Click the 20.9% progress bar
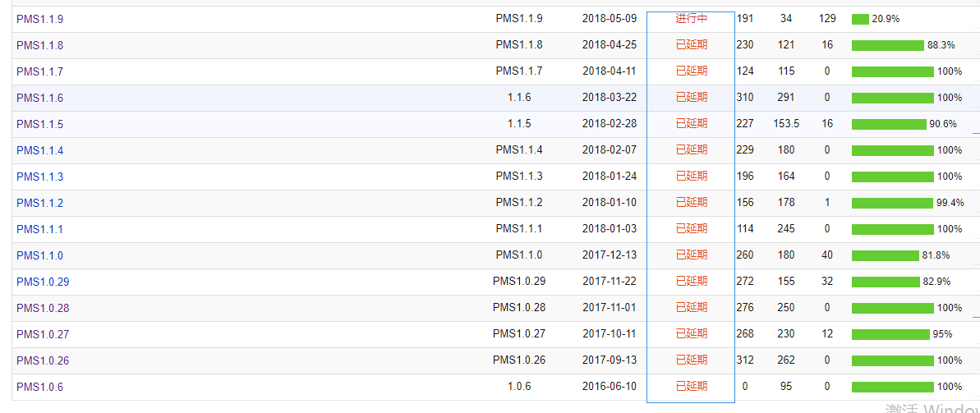 (860, 19)
